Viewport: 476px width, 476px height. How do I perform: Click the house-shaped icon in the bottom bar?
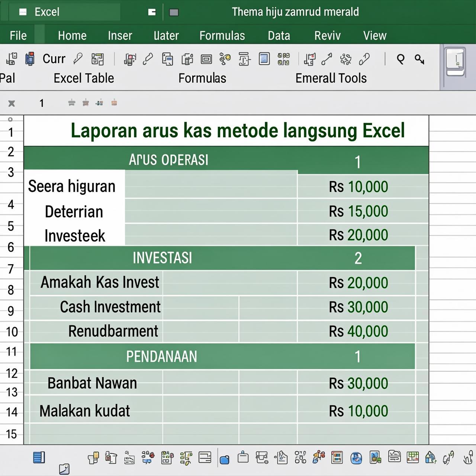(x=431, y=457)
